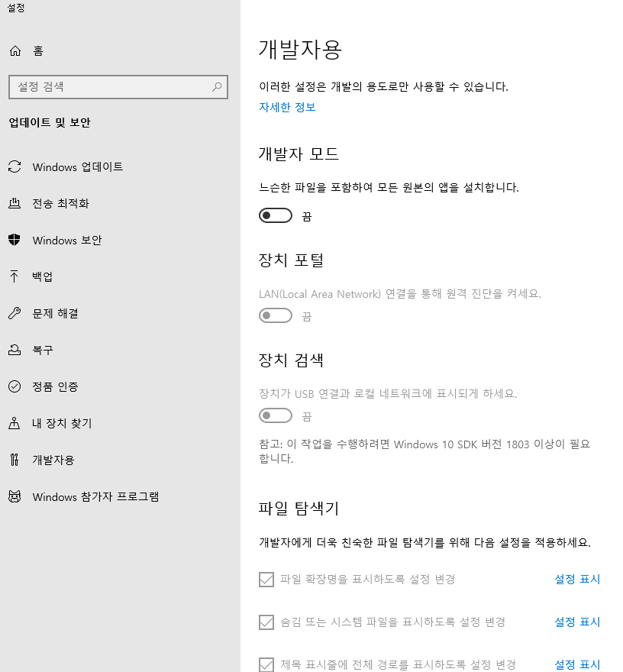Click the 개발자용 page heading
Screen dimensions: 623x672
tap(300, 50)
